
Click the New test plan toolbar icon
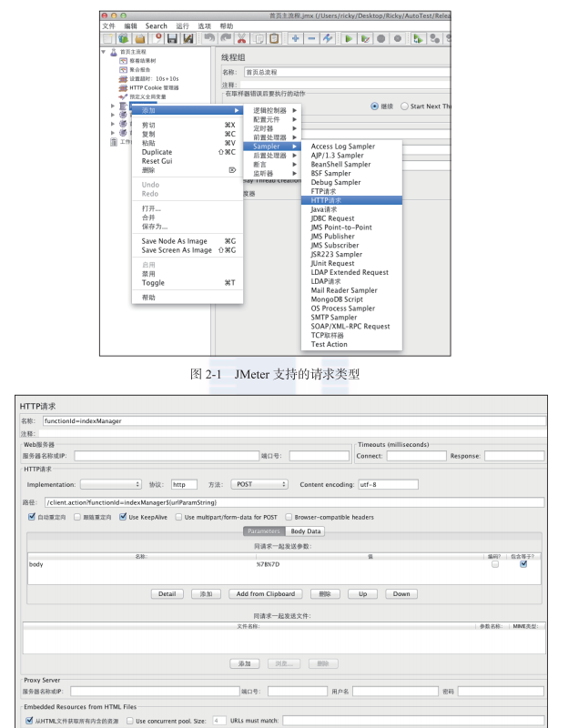click(107, 38)
